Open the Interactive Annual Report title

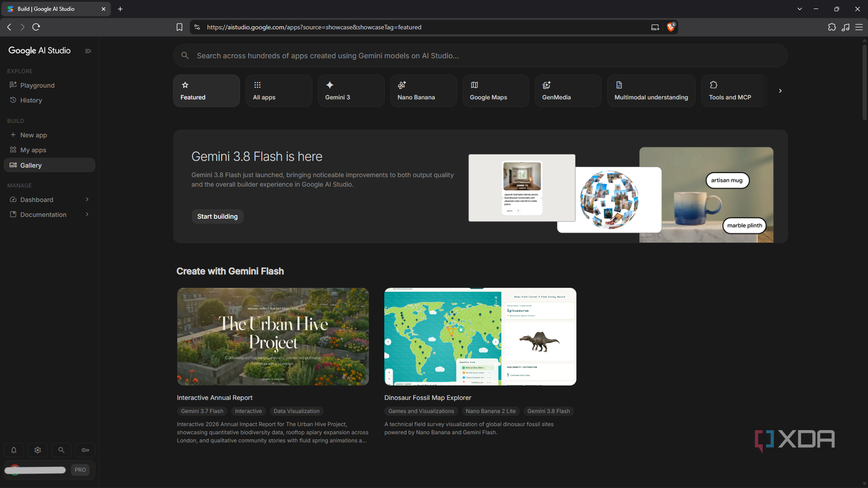(x=215, y=398)
